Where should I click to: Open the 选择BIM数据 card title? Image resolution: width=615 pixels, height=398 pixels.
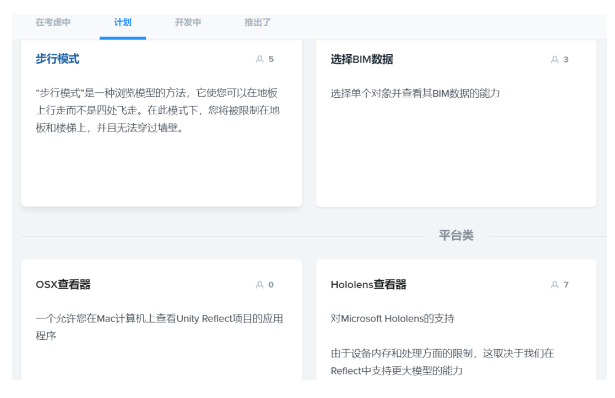(362, 59)
